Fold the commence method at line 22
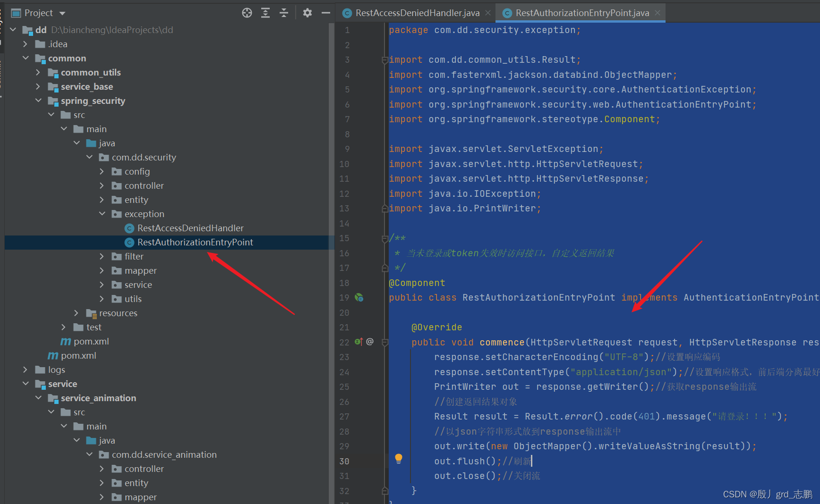The image size is (820, 504). (x=384, y=343)
